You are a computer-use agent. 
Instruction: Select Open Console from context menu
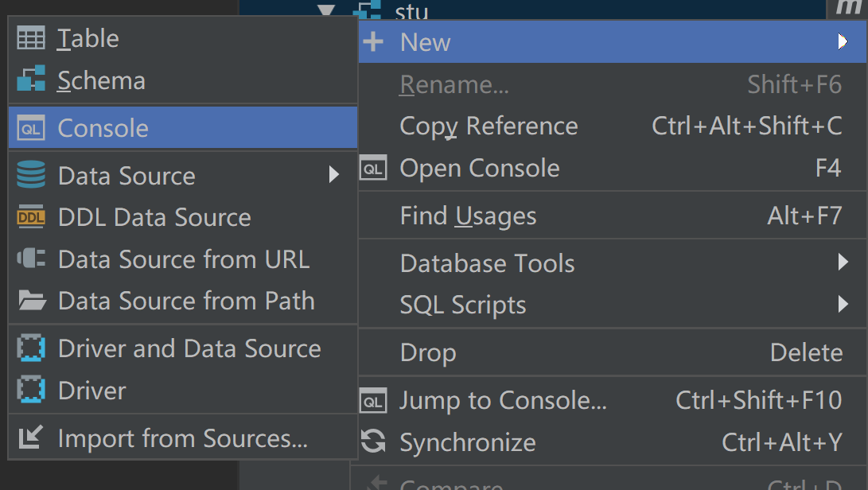[480, 169]
